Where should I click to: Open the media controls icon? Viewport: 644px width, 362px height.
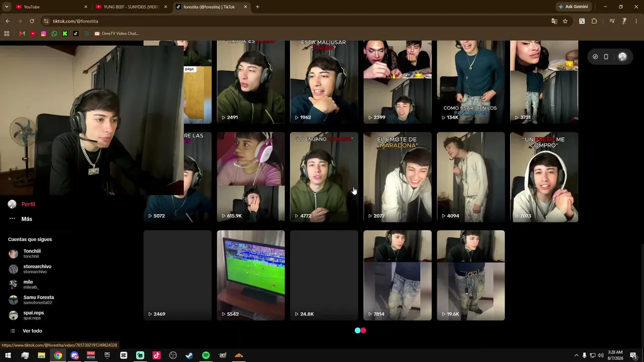[x=612, y=21]
